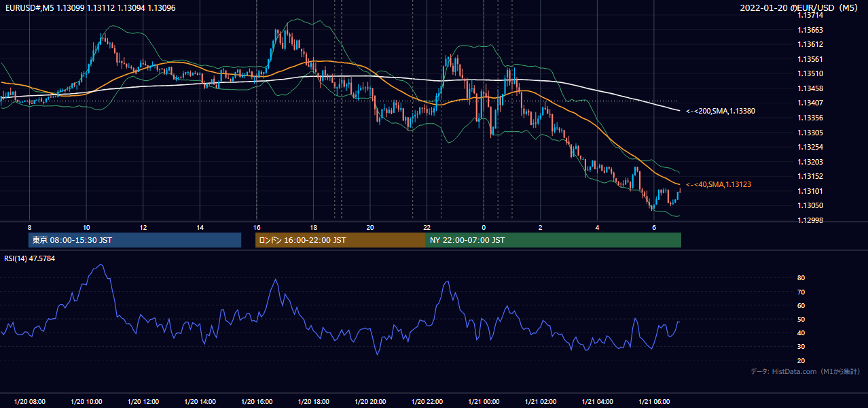Click price axis label 1.13050
This screenshot has width=868, height=408.
pyautogui.click(x=810, y=205)
